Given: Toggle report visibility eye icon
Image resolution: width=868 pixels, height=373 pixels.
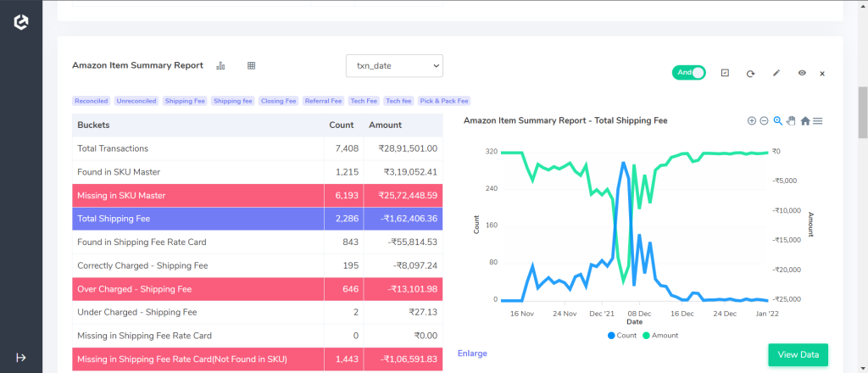Looking at the screenshot, I should (802, 73).
